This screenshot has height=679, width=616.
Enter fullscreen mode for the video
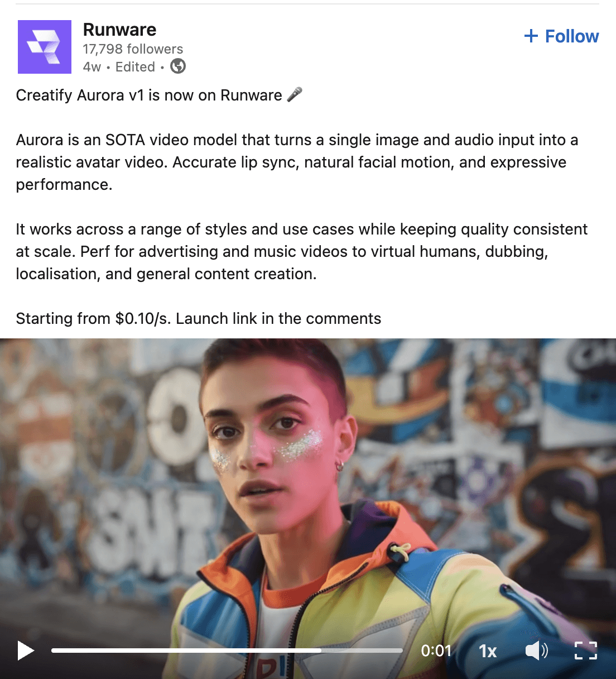coord(586,651)
